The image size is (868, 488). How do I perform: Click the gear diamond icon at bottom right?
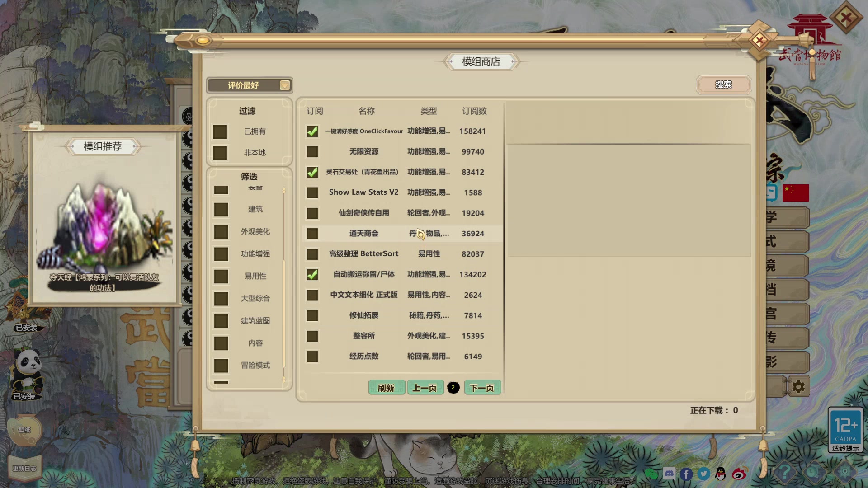pos(844,472)
